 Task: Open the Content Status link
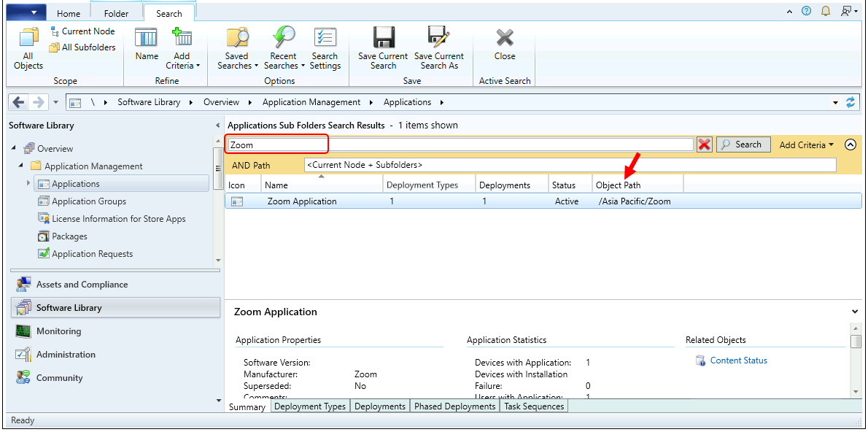click(738, 360)
